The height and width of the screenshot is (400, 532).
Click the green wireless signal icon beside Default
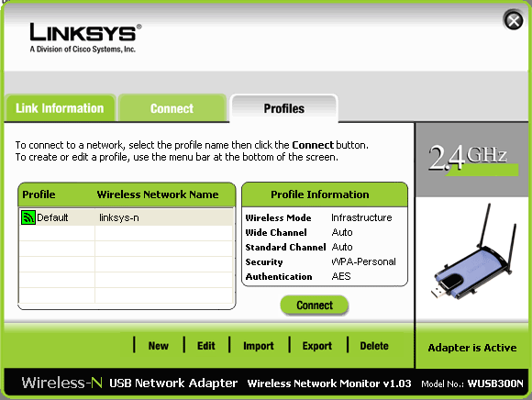[x=28, y=217]
